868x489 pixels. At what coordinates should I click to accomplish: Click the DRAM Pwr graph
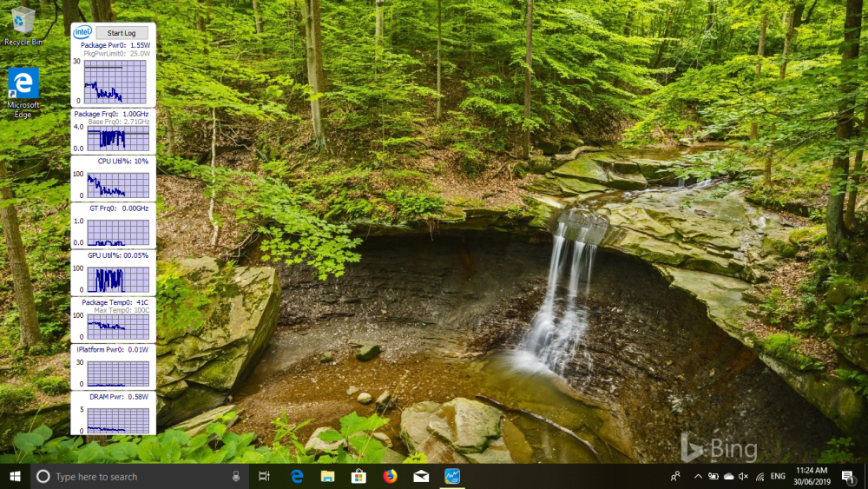point(118,421)
